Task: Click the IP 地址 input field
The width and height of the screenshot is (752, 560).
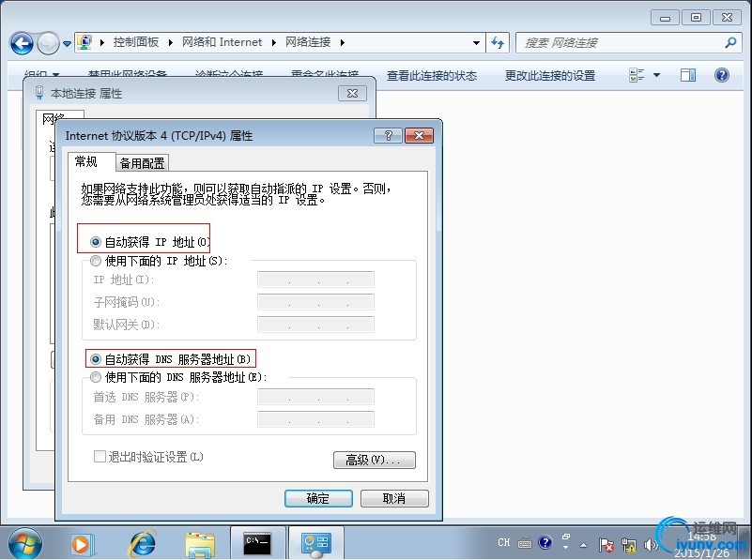Action: (315, 280)
